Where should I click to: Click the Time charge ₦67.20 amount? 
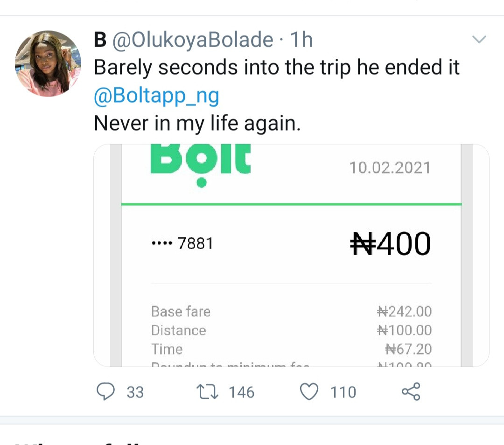coord(408,349)
